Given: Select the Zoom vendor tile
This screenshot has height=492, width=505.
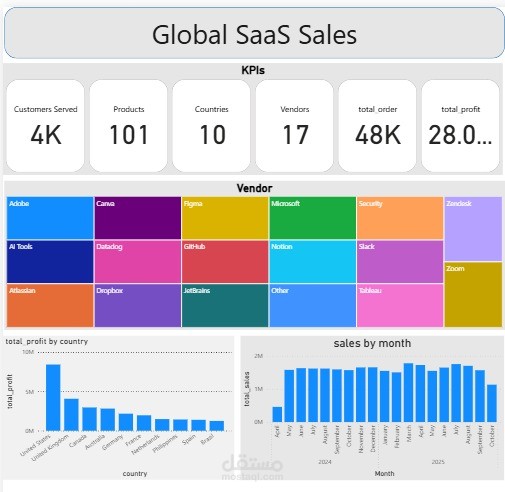Looking at the screenshot, I should tap(473, 294).
